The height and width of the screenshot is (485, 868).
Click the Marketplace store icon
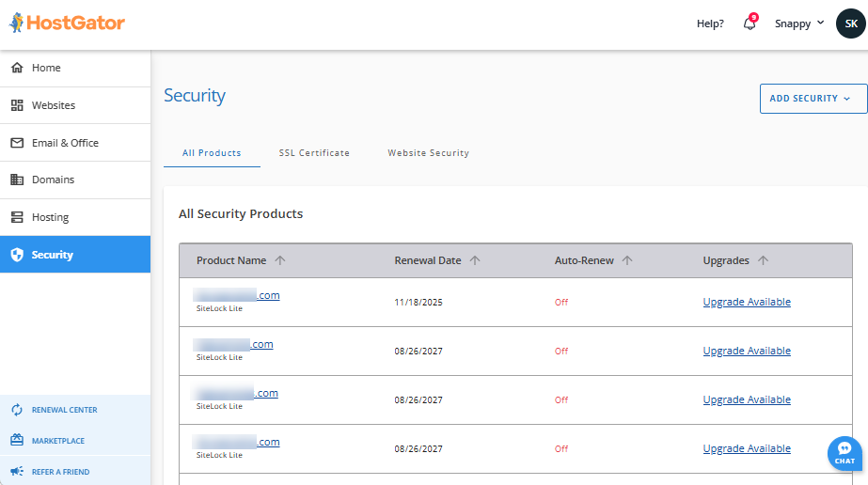17,440
